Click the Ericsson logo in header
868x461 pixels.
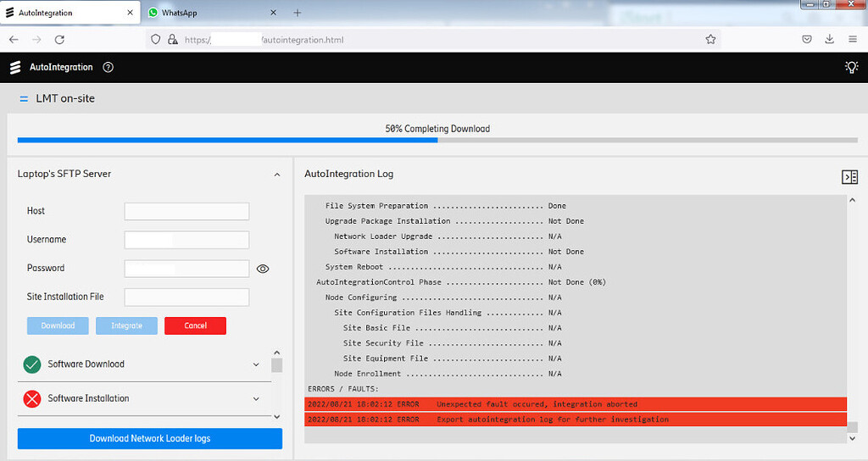(x=15, y=68)
